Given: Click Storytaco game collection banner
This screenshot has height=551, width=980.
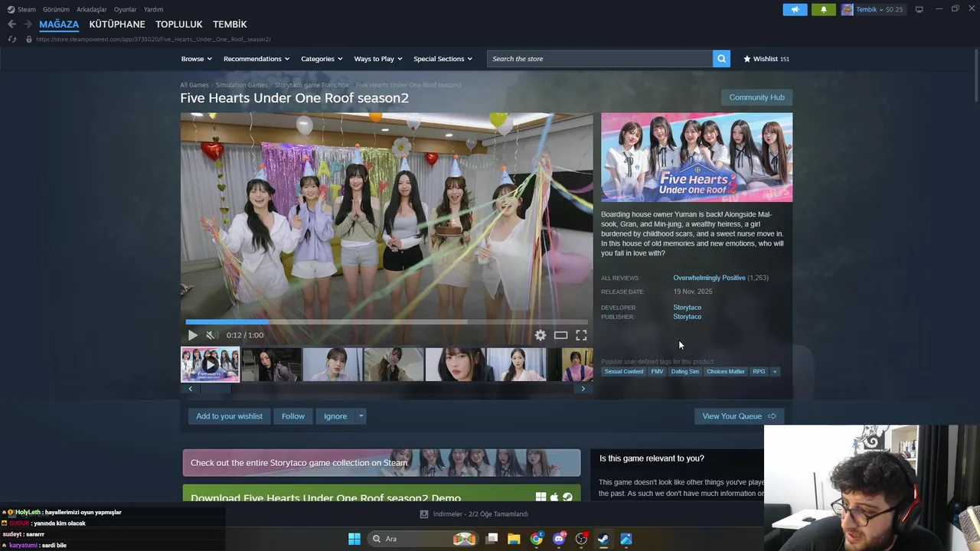Looking at the screenshot, I should [381, 463].
